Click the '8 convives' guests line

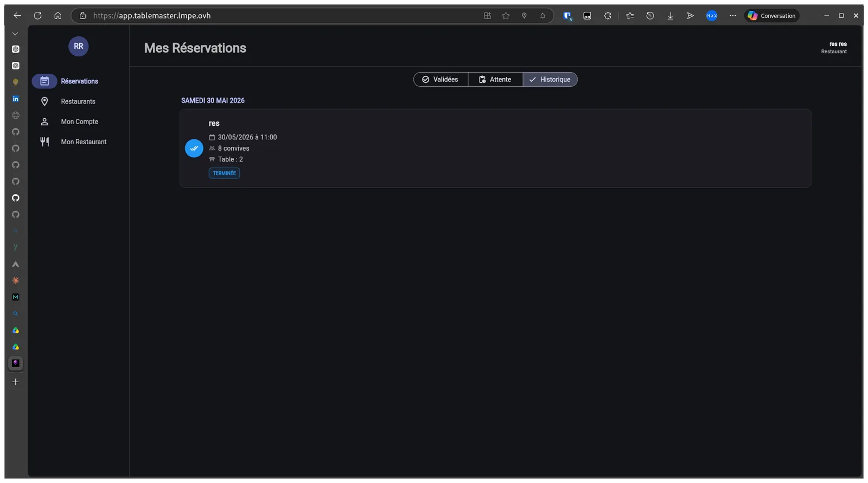[229, 149]
